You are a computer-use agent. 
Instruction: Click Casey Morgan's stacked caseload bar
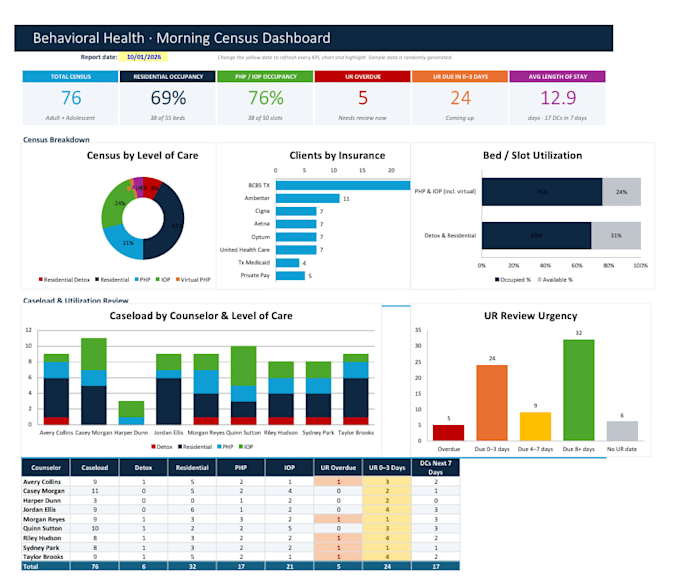pyautogui.click(x=94, y=381)
